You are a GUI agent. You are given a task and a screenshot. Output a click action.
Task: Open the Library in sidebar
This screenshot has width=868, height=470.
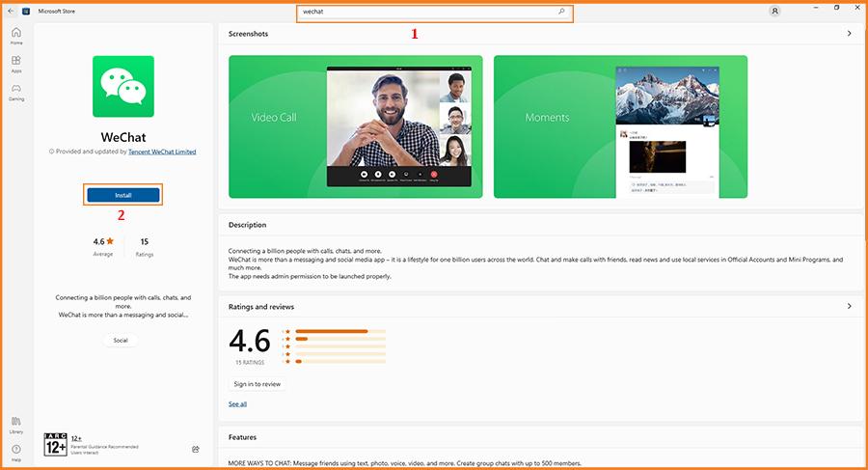(x=16, y=425)
